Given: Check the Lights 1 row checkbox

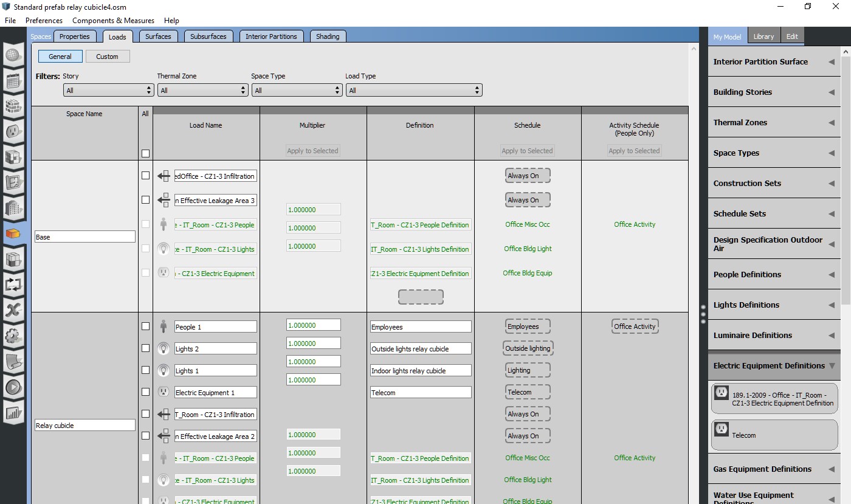Looking at the screenshot, I should point(145,370).
